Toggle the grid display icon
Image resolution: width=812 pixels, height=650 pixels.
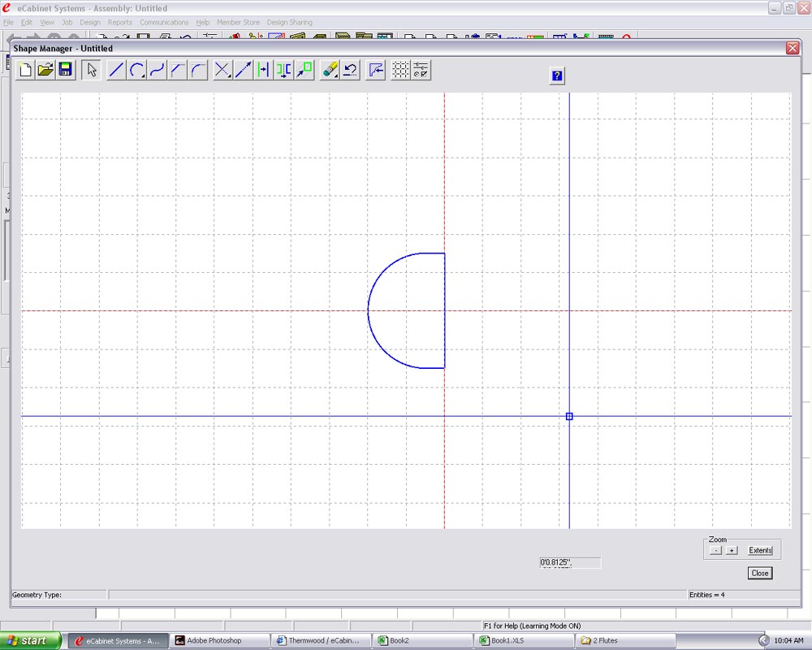tap(400, 70)
